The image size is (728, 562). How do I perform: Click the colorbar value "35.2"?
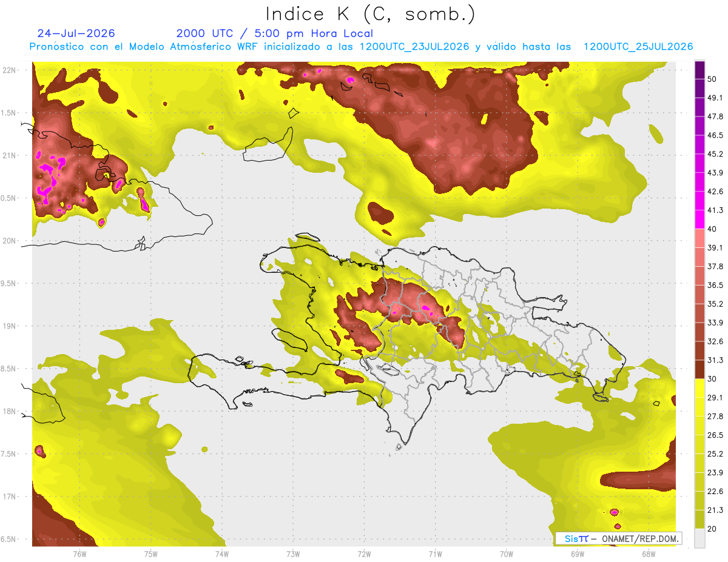[x=715, y=304]
